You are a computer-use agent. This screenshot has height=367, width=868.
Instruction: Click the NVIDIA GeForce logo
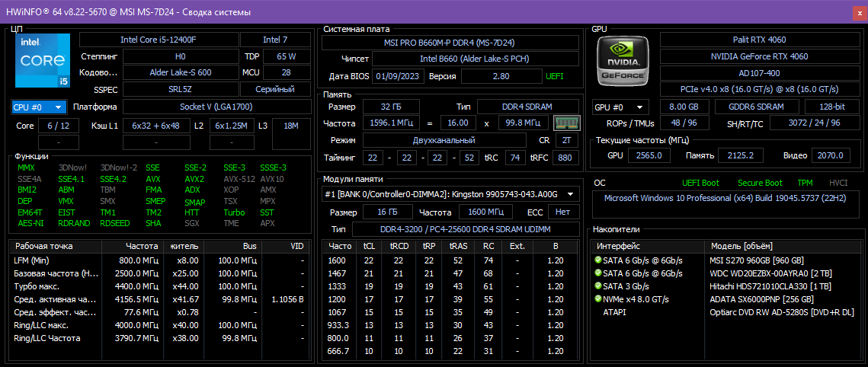click(x=623, y=59)
